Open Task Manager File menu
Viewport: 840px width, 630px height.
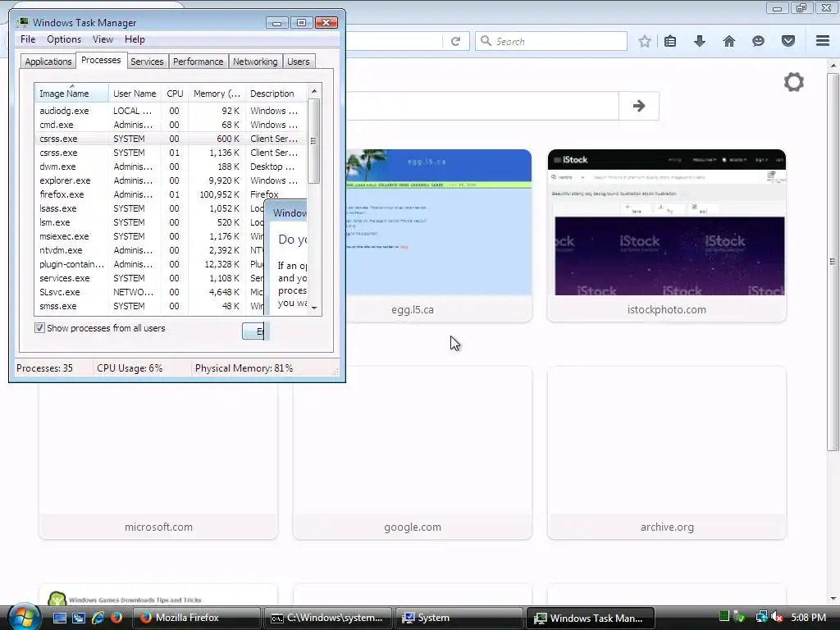coord(28,39)
